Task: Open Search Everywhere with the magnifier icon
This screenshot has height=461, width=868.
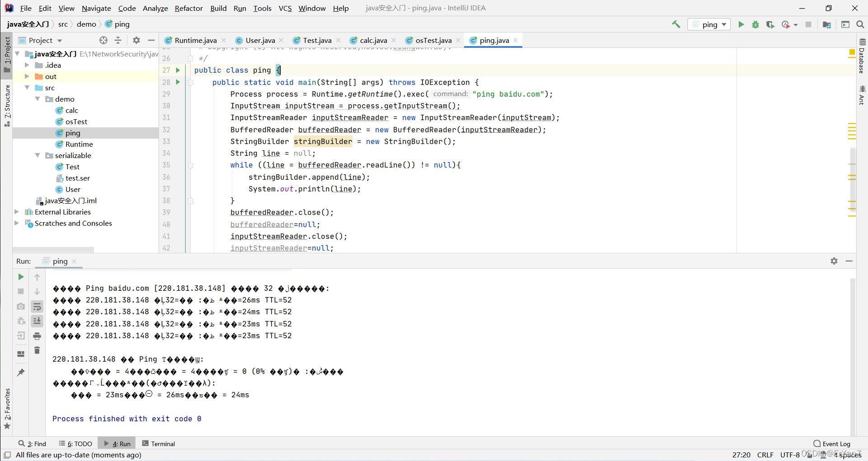Action: coord(861,24)
